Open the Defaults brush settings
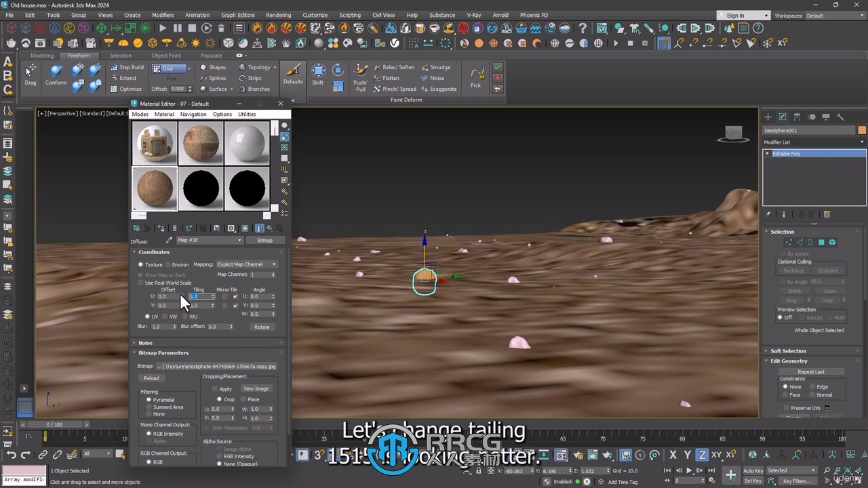This screenshot has height=488, width=868. [293, 74]
